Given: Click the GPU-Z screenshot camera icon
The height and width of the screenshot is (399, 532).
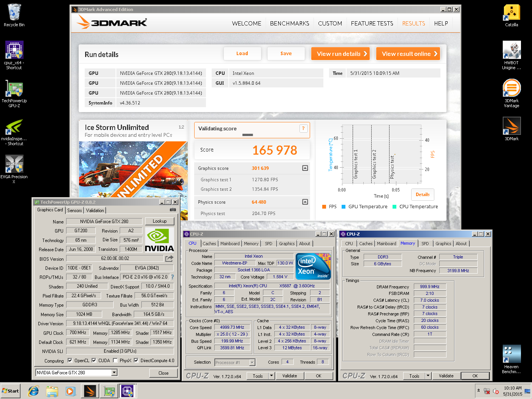Looking at the screenshot, I should pyautogui.click(x=173, y=210).
